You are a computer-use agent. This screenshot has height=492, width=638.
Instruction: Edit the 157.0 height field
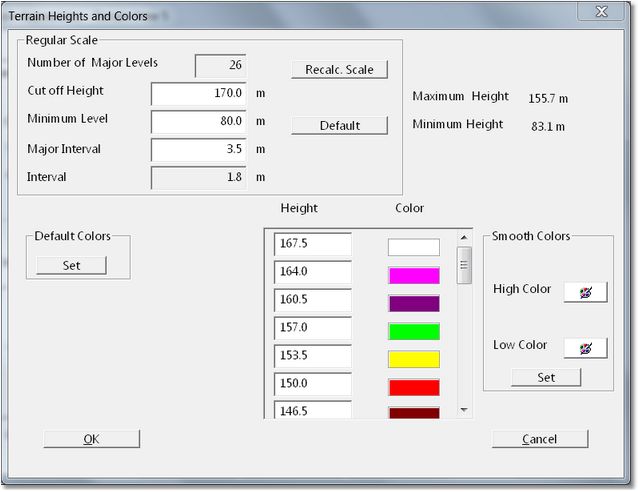(313, 328)
